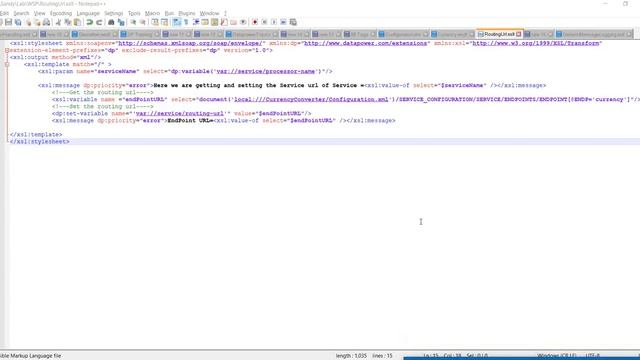
Task: Click Run Macro Multiple Times icon
Action: [x=283, y=22]
